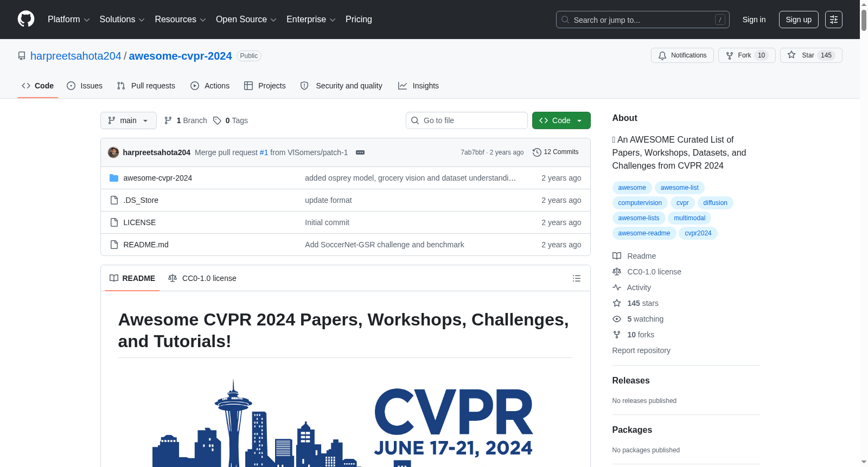Select the scales icon beside CC0-1.0 license in About
Screen dimensions: 868x467
(x=617, y=272)
